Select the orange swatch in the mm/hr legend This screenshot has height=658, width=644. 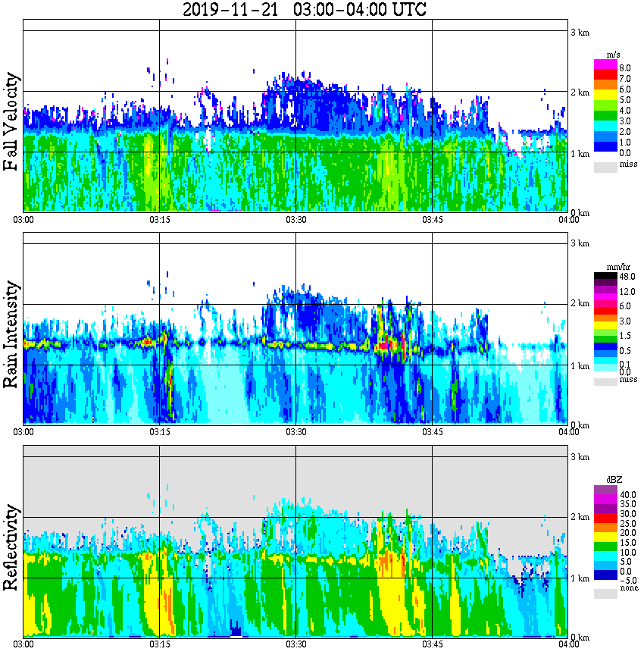(x=605, y=318)
